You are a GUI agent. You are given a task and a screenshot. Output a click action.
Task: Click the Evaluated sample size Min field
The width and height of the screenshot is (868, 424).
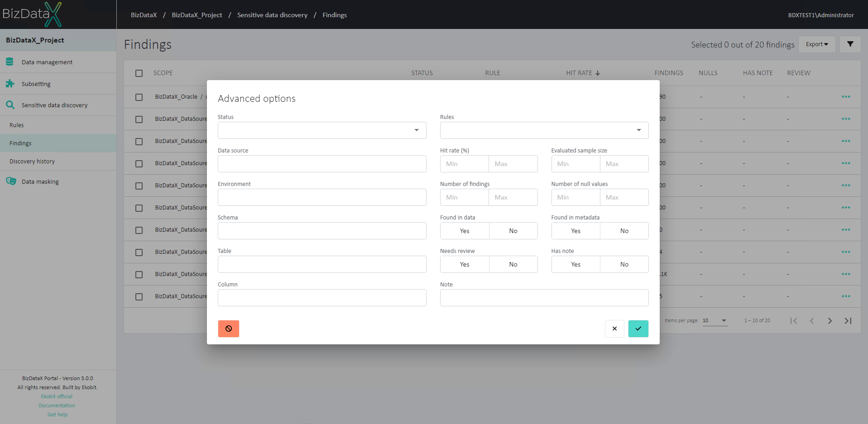575,164
